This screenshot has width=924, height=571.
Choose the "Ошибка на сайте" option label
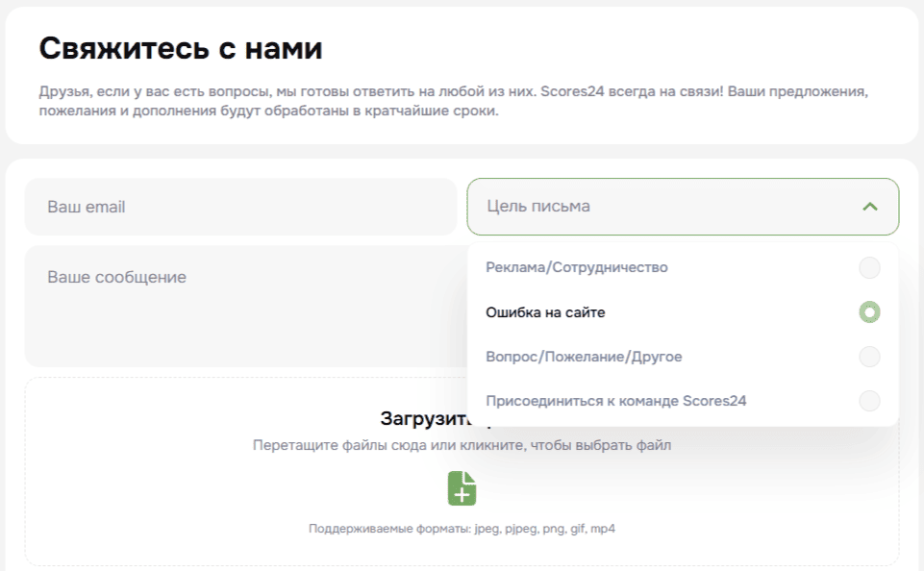click(x=545, y=312)
